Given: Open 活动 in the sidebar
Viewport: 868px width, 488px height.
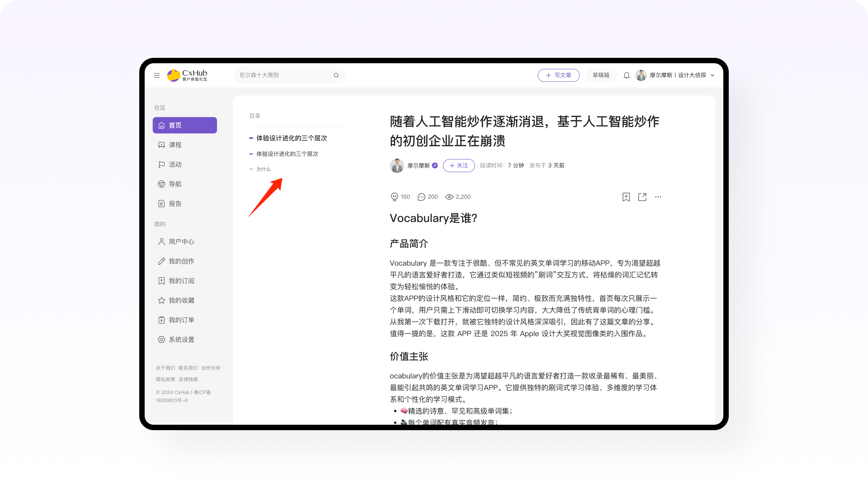Looking at the screenshot, I should pos(185,164).
